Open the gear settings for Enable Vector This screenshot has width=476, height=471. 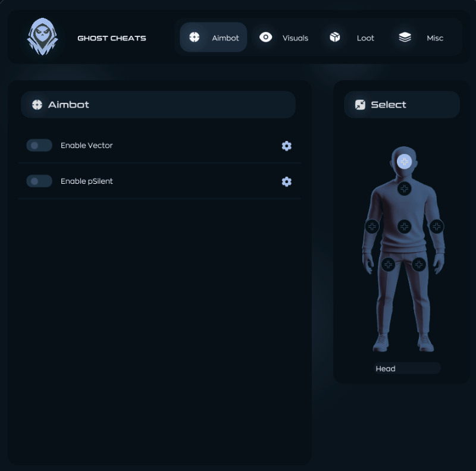(286, 146)
